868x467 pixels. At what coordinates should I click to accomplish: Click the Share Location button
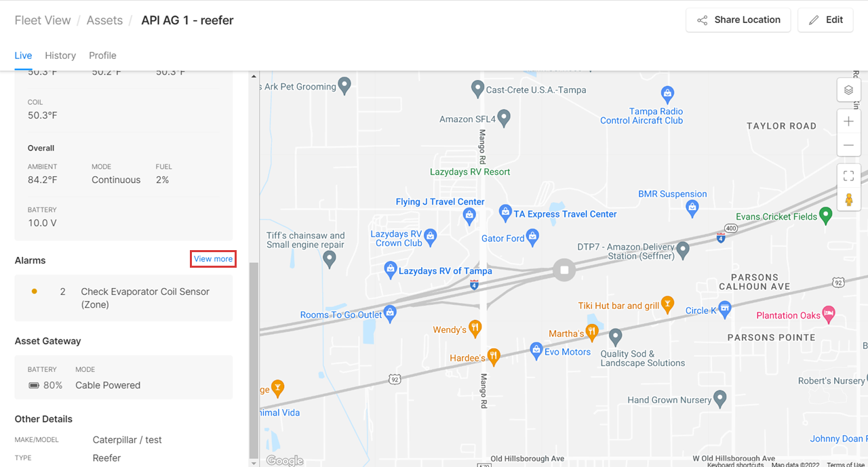click(x=738, y=20)
